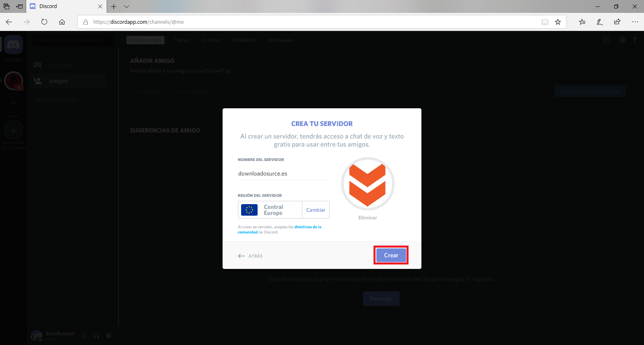Image resolution: width=644 pixels, height=345 pixels.
Task: Click the add notes pen icon
Action: click(x=600, y=22)
